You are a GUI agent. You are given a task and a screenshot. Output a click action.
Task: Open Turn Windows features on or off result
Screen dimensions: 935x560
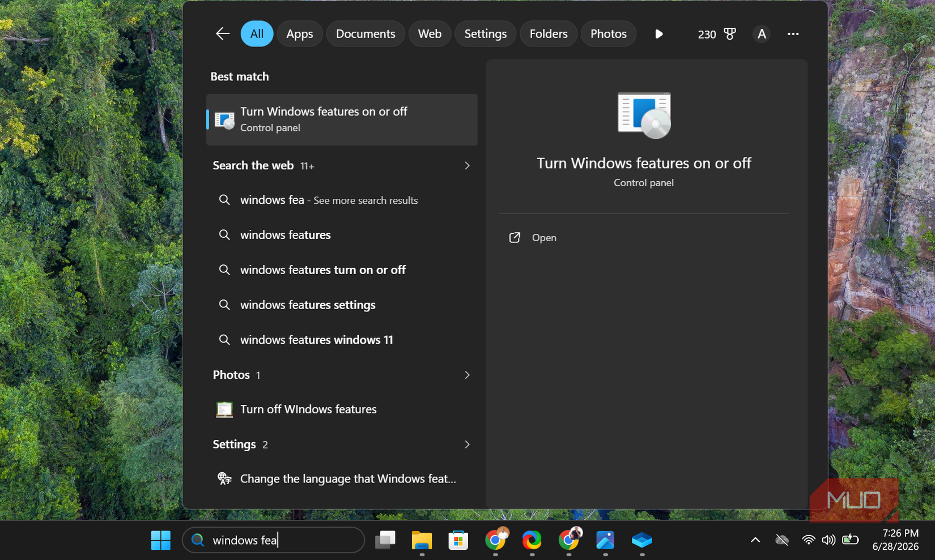(342, 119)
